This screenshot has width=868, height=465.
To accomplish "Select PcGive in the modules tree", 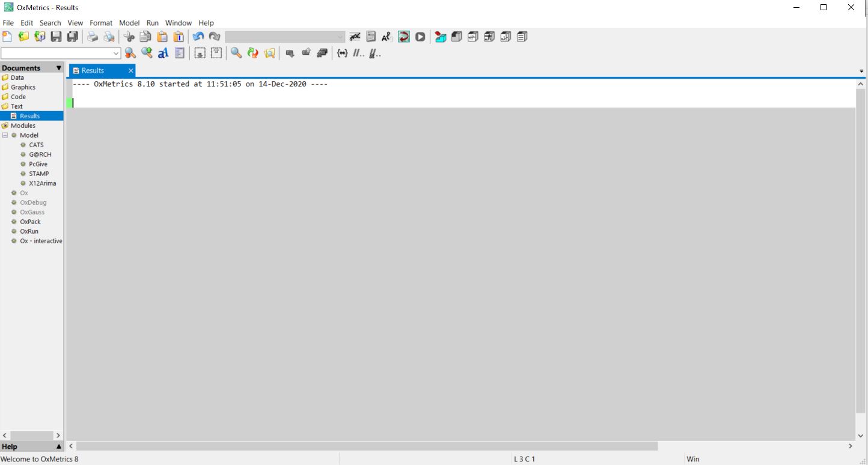I will pos(38,164).
